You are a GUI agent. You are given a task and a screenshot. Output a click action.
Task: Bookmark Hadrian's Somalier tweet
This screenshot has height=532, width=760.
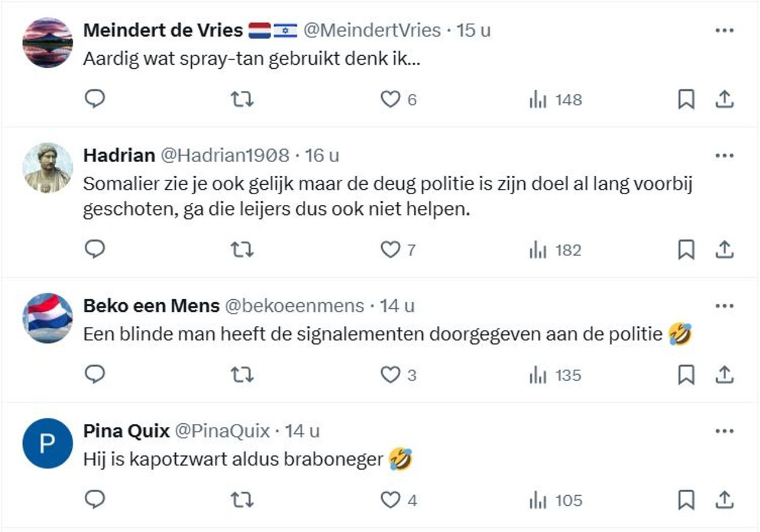[687, 250]
